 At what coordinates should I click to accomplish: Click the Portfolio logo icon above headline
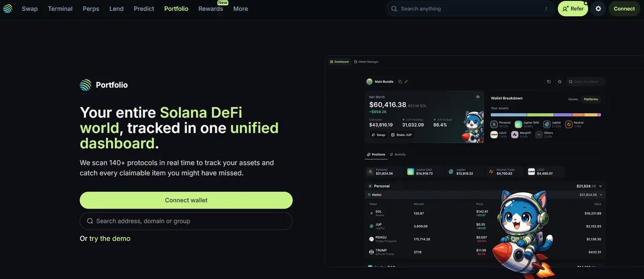click(x=86, y=84)
